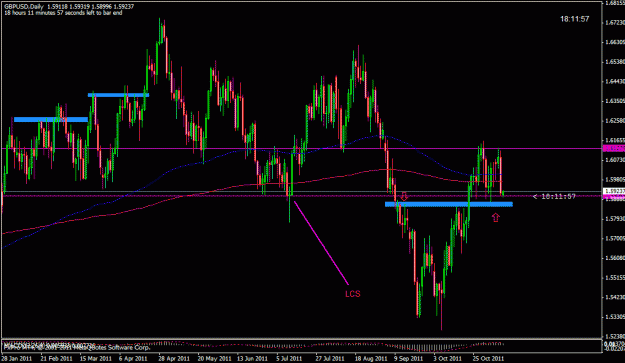Select the upper magenta horizontal line
This screenshot has width=625, height=363.
click(301, 149)
